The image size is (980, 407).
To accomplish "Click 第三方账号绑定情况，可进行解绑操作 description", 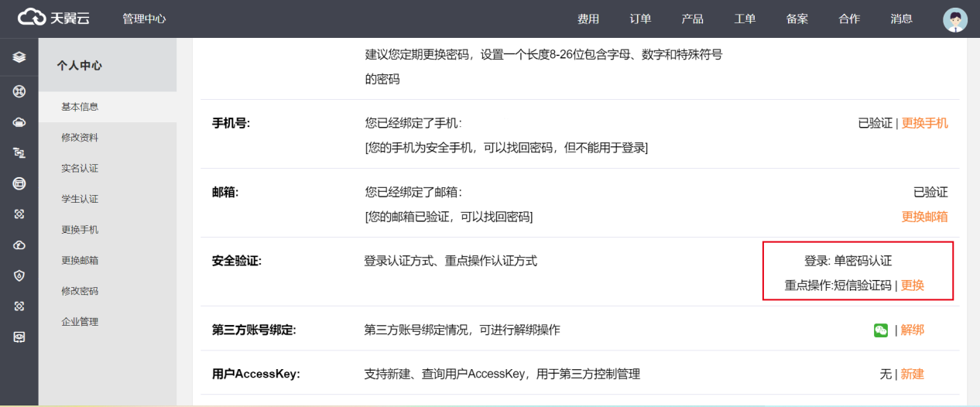I will 462,330.
